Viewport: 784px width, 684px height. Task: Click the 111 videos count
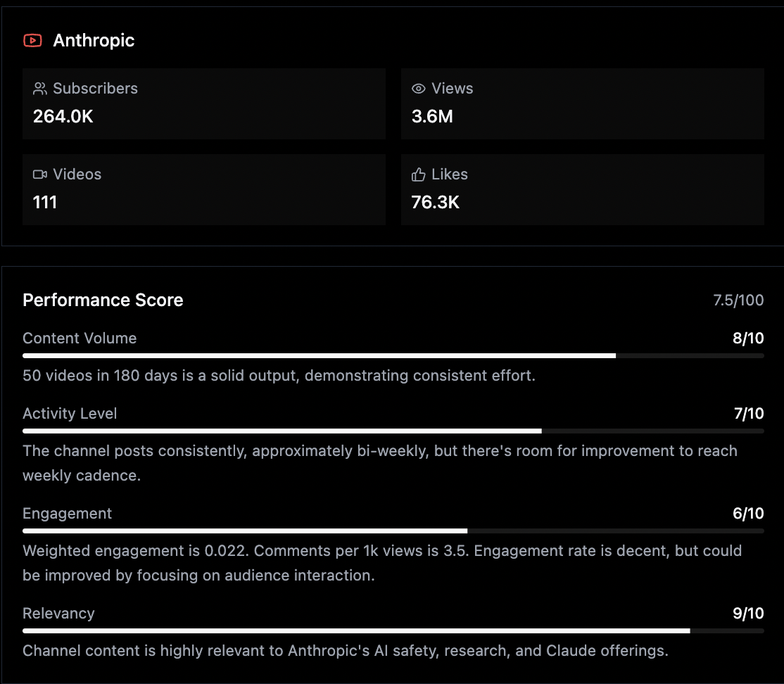pyautogui.click(x=45, y=203)
